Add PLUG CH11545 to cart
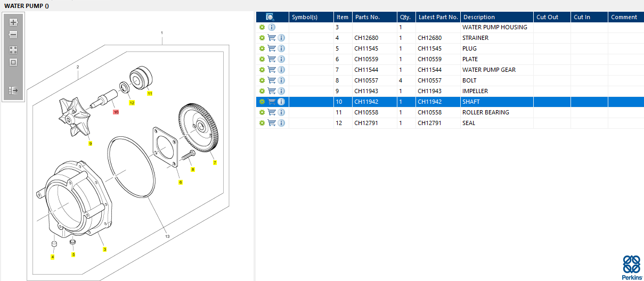 [x=272, y=48]
